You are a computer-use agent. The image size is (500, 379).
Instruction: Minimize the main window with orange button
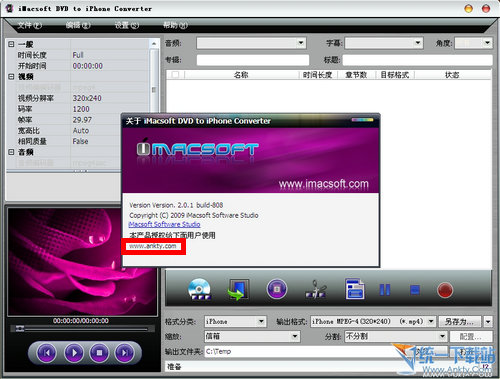pyautogui.click(x=469, y=9)
